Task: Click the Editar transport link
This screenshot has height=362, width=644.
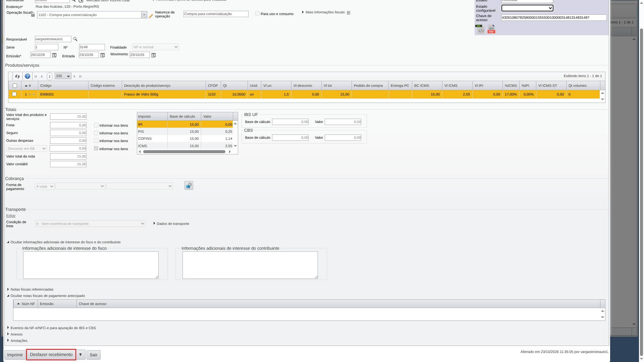Action: click(11, 216)
